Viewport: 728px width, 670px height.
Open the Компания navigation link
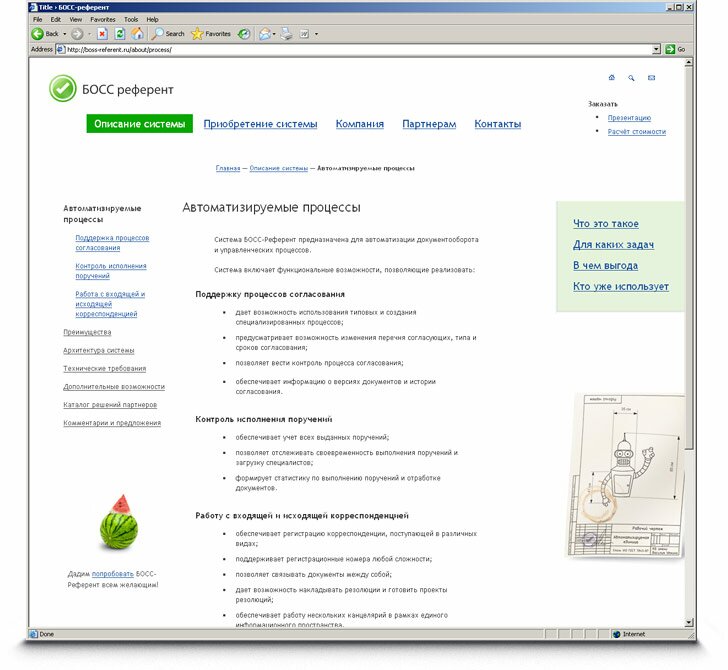coord(360,124)
